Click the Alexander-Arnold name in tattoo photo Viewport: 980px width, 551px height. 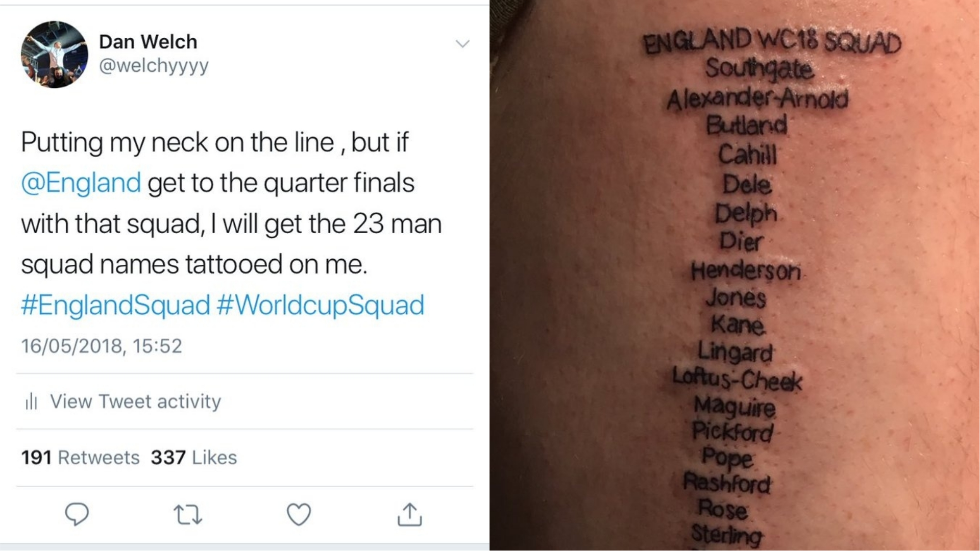pyautogui.click(x=757, y=99)
